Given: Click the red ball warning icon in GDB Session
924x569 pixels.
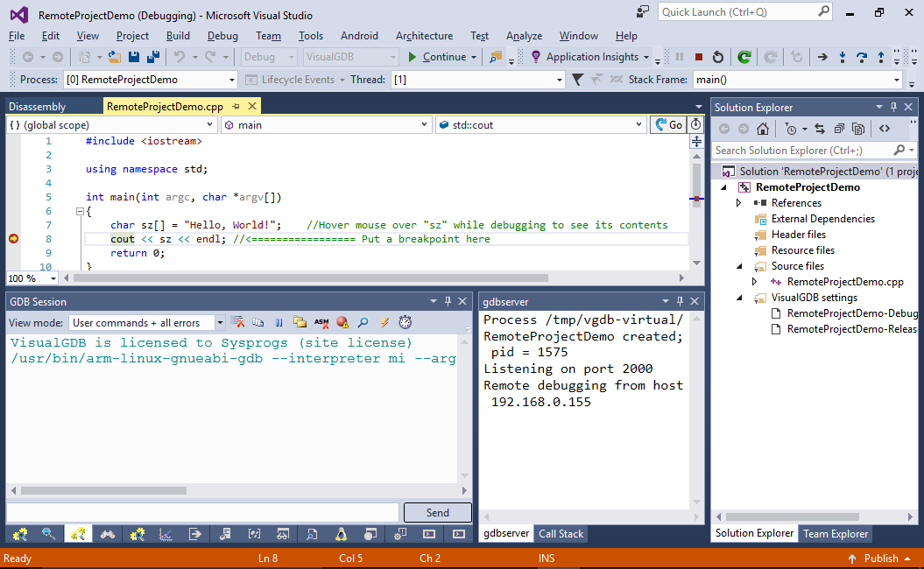Looking at the screenshot, I should tap(342, 322).
